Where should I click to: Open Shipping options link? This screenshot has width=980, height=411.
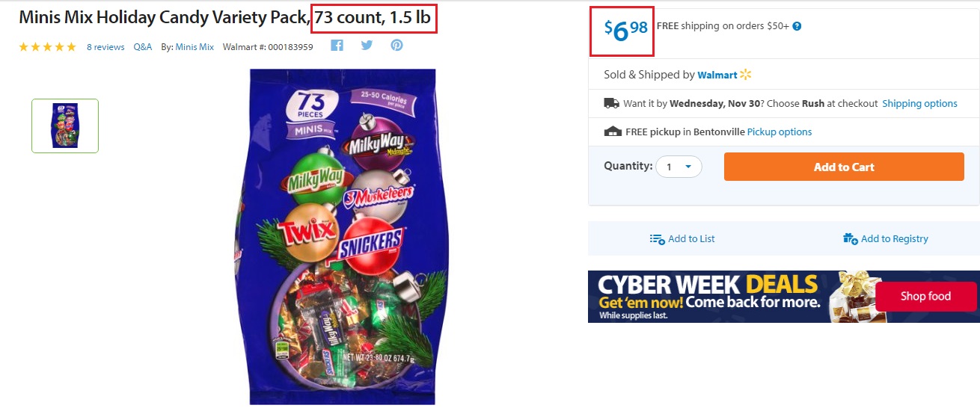click(919, 104)
